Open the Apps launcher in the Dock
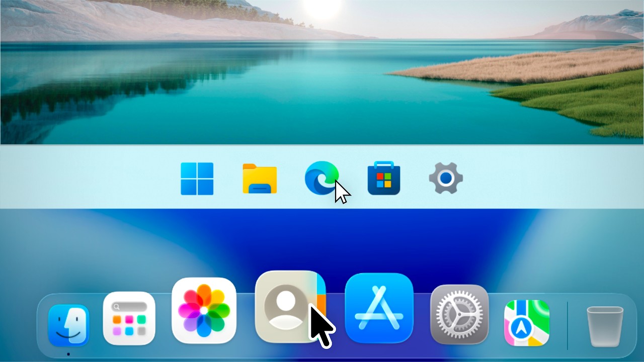 (129, 318)
